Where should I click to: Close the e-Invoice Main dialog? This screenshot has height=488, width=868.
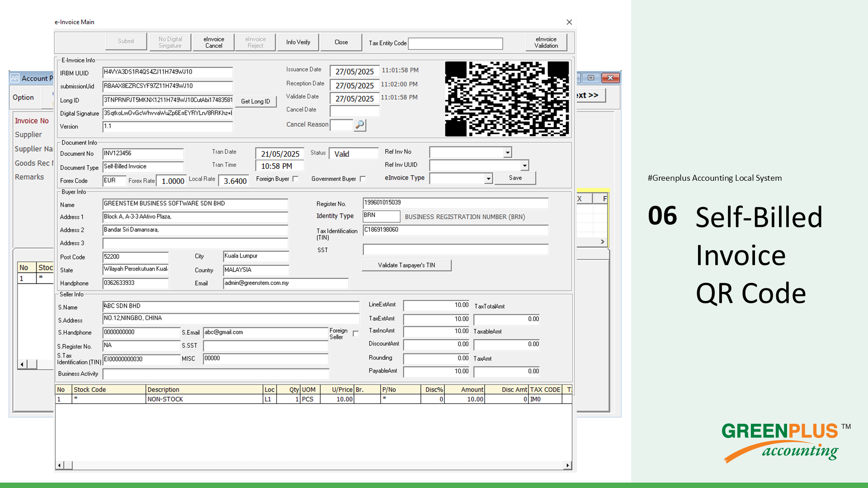point(569,22)
